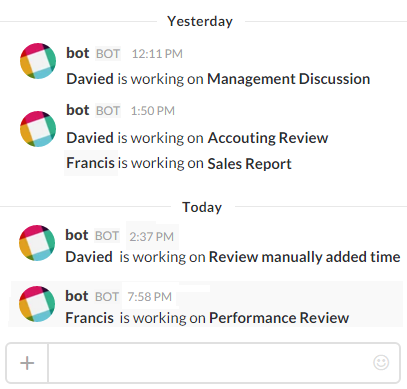The height and width of the screenshot is (389, 407).
Task: Click bot avatar on 1:50 PM message
Action: coord(38,129)
